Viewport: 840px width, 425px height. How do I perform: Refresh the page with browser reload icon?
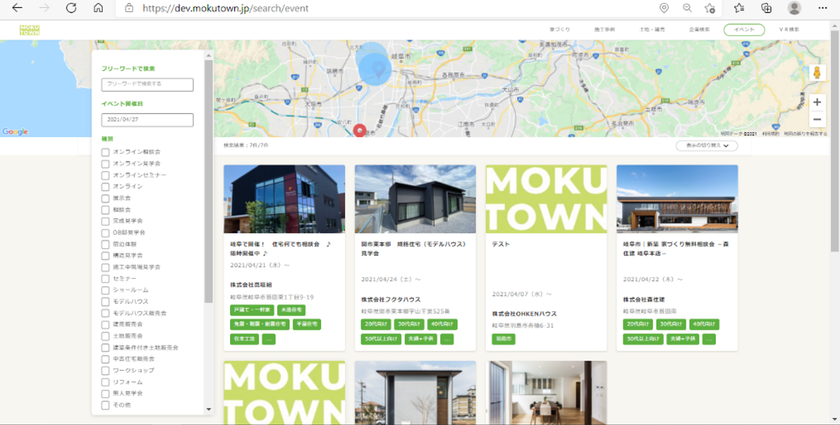(71, 8)
